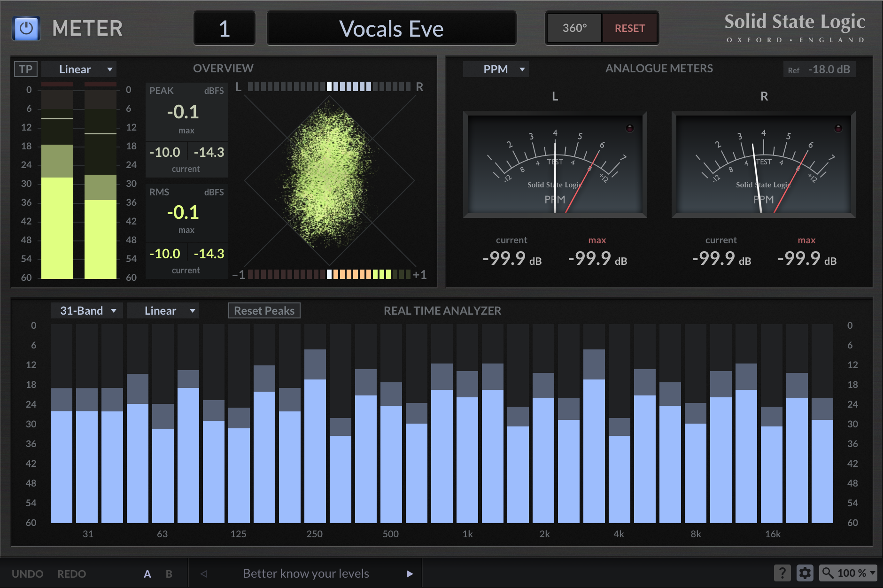Click the 360° button

(x=574, y=28)
